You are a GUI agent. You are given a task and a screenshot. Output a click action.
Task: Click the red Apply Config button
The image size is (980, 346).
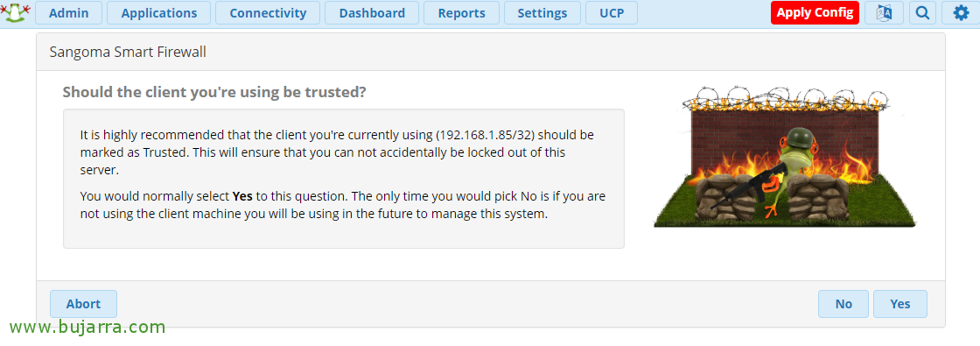coord(815,13)
